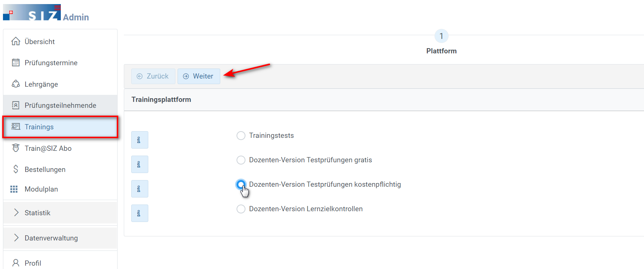Click the Lehrgänge icon in sidebar
The image size is (644, 269).
coord(16,84)
